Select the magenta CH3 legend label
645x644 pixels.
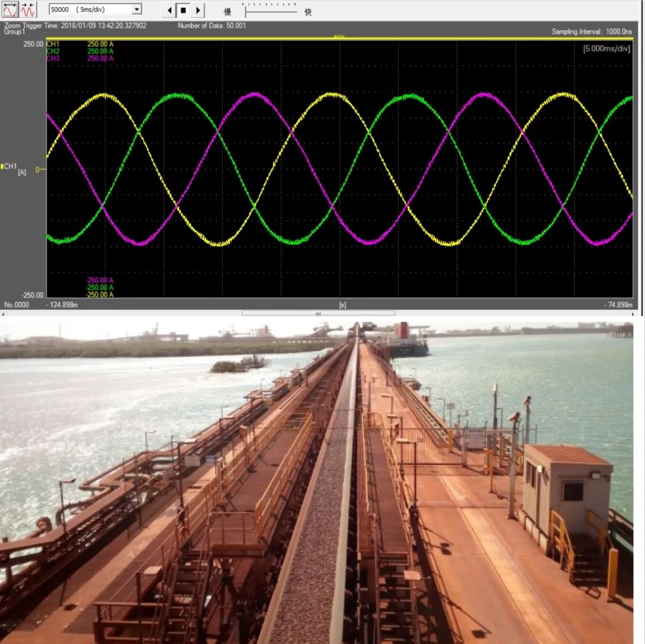point(53,58)
